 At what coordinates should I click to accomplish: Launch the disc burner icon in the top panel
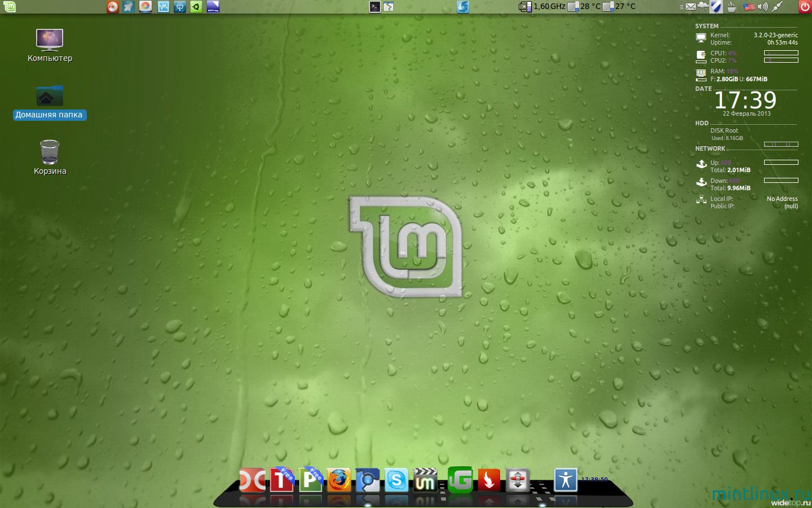pyautogui.click(x=145, y=7)
